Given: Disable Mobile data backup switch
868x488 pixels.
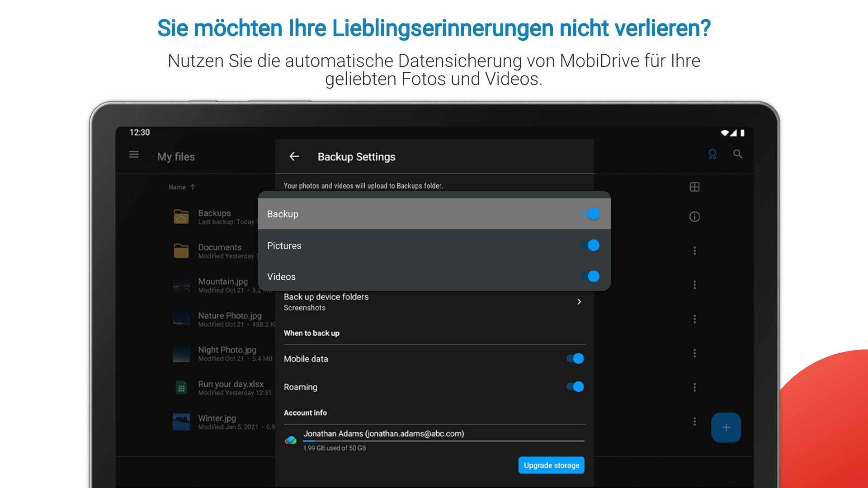Looking at the screenshot, I should point(575,359).
